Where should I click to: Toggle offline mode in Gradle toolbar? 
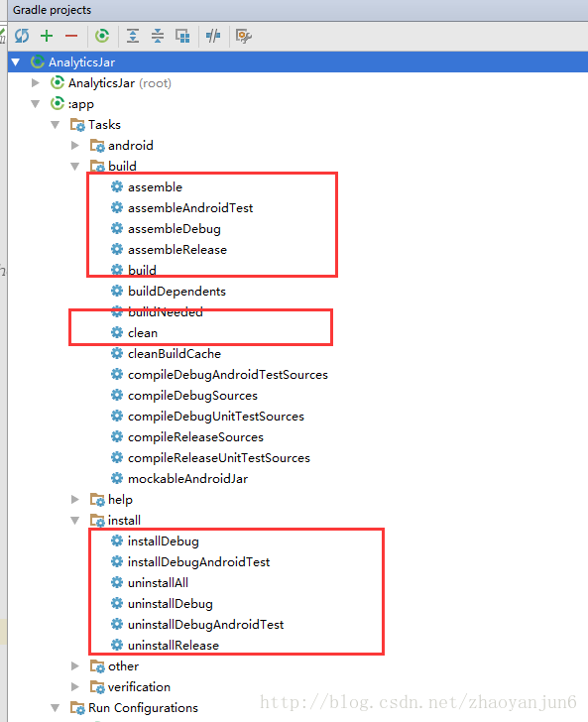(213, 36)
